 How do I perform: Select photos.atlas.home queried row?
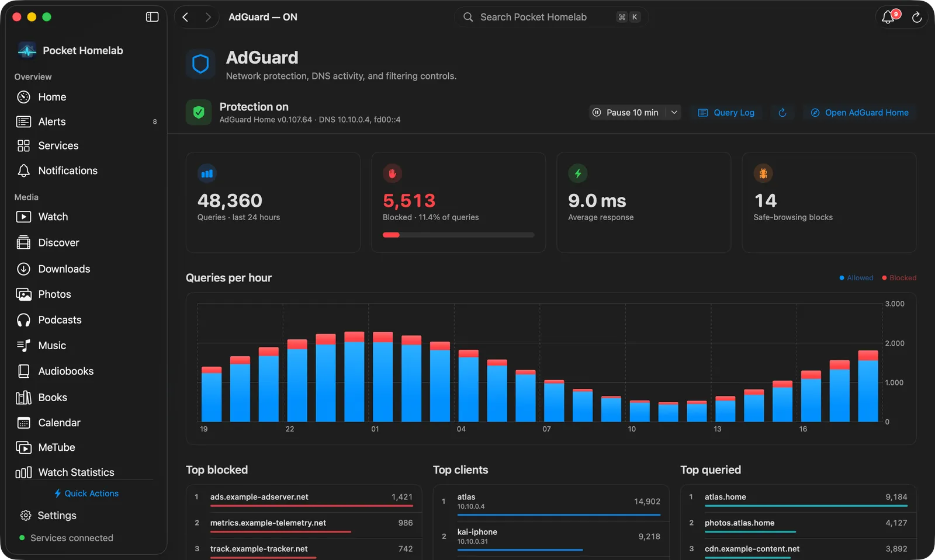[798, 524]
